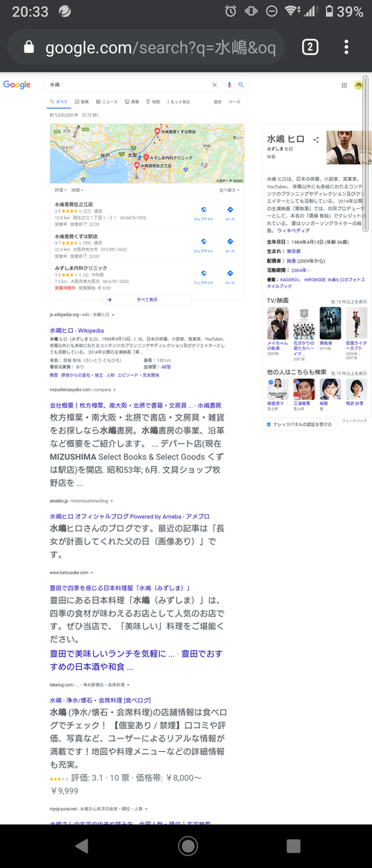The image size is (372, 868).
Task: Open 相武紗季 related person thumbnail
Action: click(356, 390)
